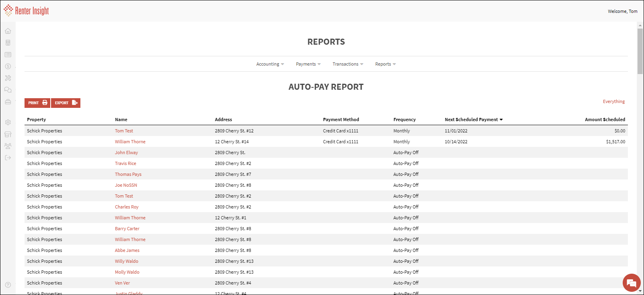644x295 pixels.
Task: Open Charles Roy tenant link
Action: coord(127,207)
